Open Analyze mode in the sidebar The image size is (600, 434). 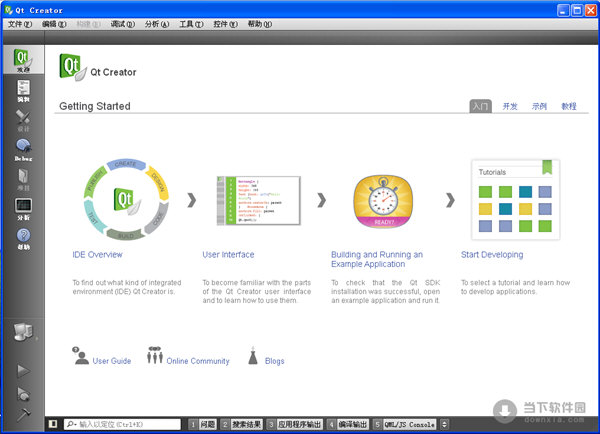[23, 209]
